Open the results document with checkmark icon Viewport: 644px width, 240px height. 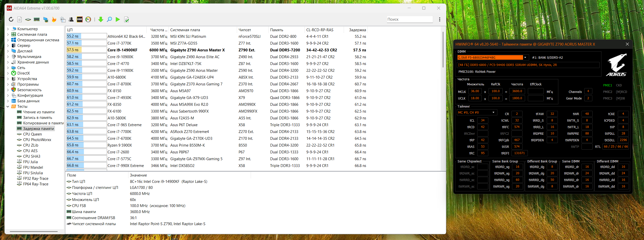(126, 19)
